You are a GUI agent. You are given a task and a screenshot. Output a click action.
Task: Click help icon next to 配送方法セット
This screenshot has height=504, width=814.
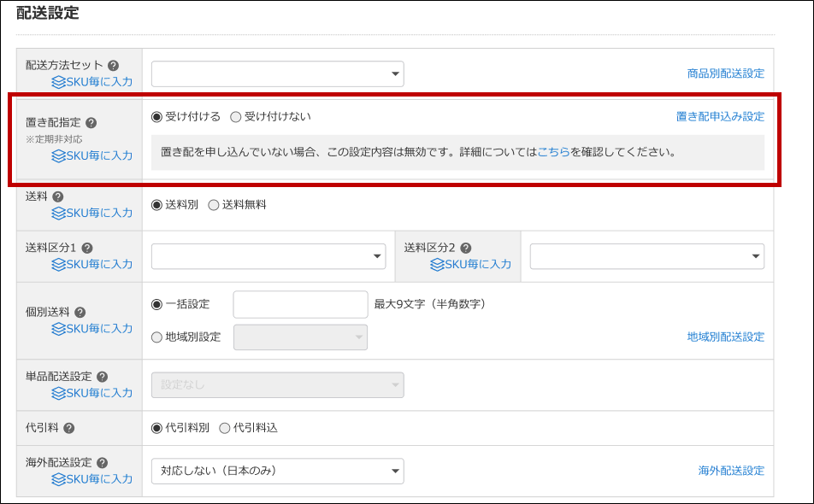tap(113, 66)
